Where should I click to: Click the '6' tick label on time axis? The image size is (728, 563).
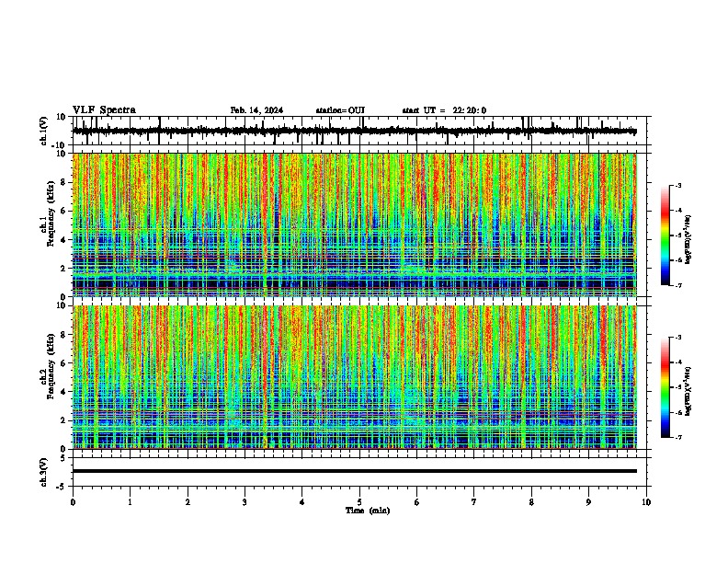pyautogui.click(x=417, y=502)
